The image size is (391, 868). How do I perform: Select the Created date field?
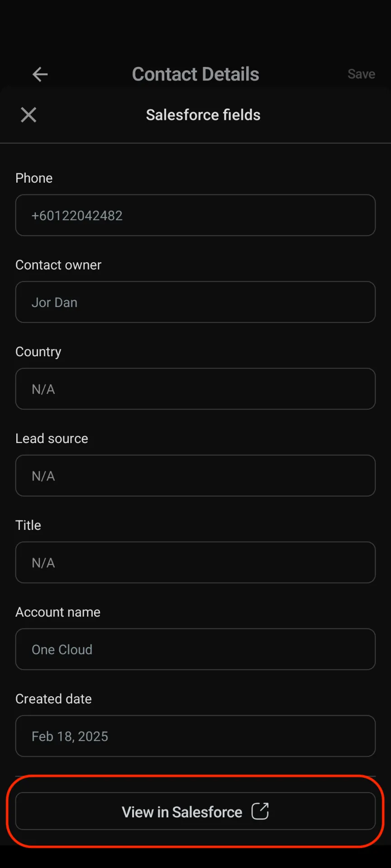tap(195, 736)
